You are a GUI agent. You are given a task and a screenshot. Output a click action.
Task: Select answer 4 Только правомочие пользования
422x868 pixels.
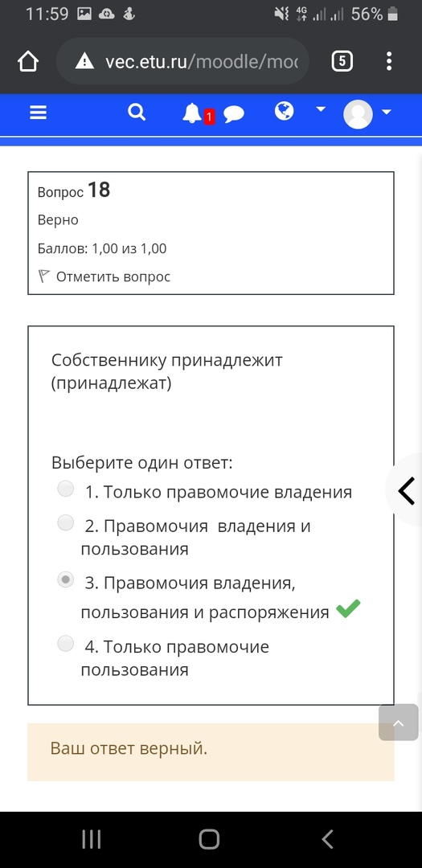(66, 643)
